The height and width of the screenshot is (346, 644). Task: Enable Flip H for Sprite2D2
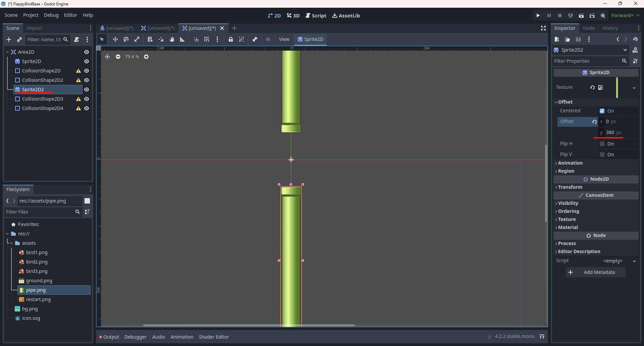click(x=602, y=144)
